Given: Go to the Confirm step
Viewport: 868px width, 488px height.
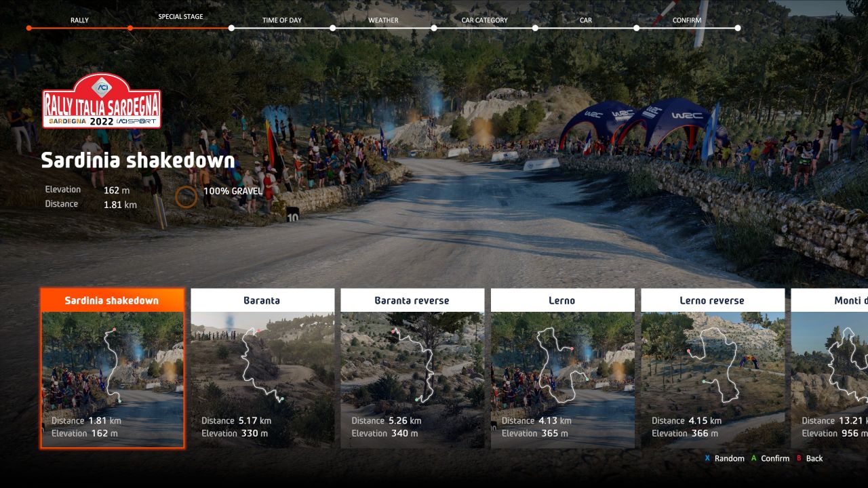Looking at the screenshot, I should click(687, 20).
